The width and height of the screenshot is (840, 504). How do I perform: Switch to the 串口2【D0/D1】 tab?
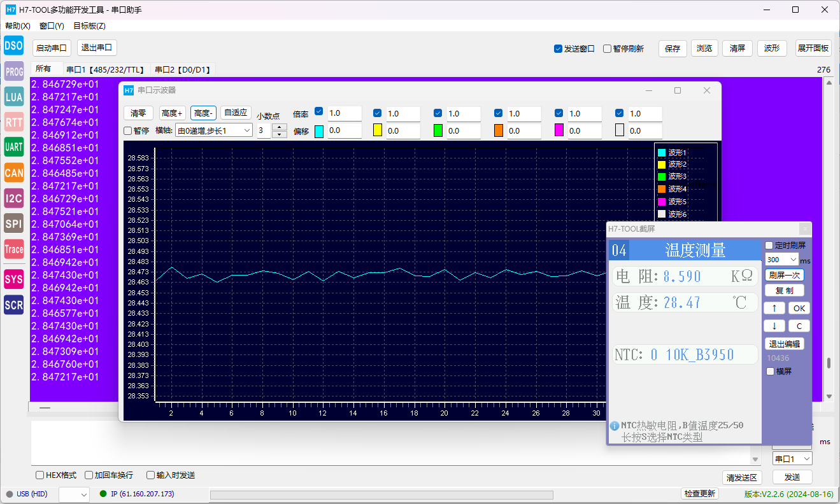point(183,69)
